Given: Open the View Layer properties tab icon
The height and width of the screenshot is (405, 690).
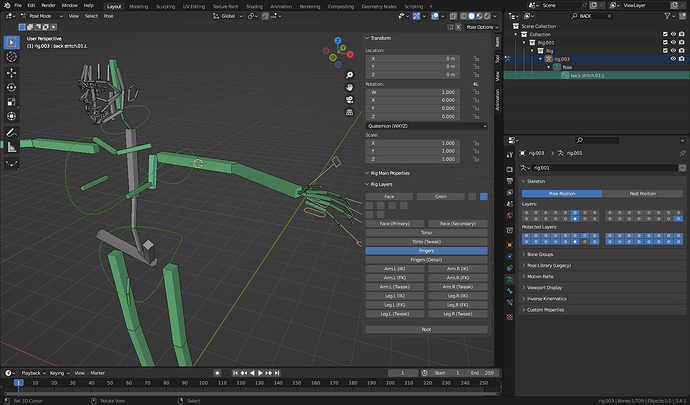Looking at the screenshot, I should click(510, 192).
